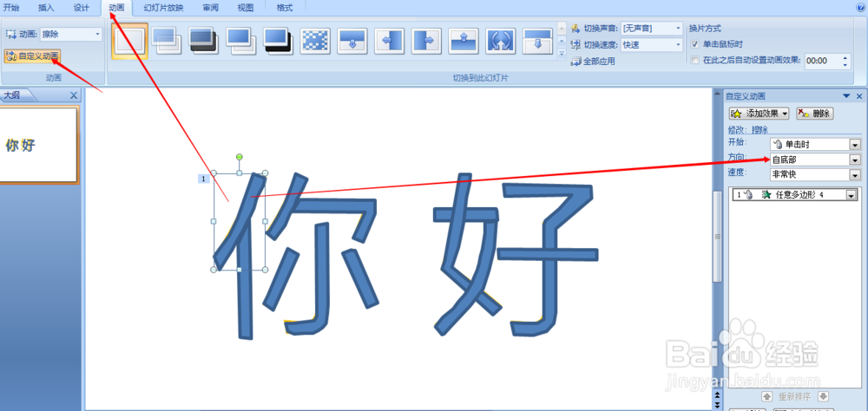Click the vertical scrollbar beside slide area
Viewport: 868px width, 411px height.
tap(718, 238)
